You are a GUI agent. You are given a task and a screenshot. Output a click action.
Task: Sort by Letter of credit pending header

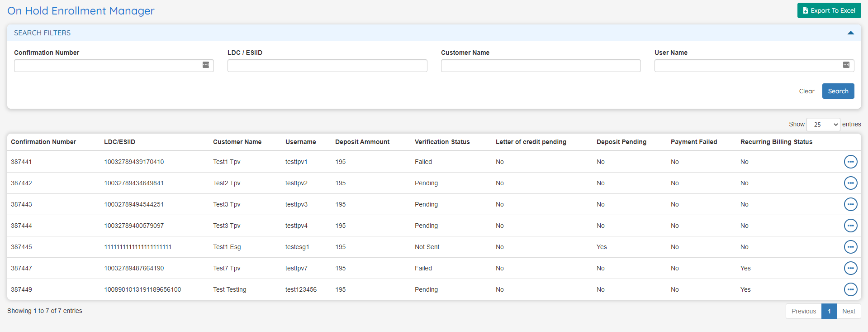[x=531, y=142]
